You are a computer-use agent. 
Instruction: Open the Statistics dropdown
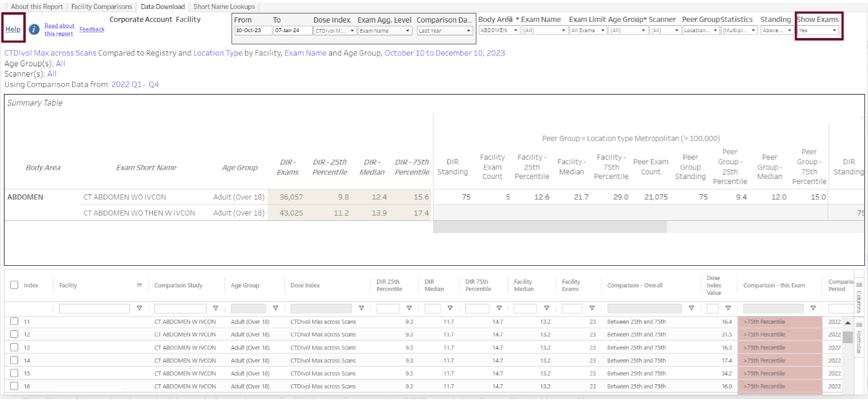(739, 30)
